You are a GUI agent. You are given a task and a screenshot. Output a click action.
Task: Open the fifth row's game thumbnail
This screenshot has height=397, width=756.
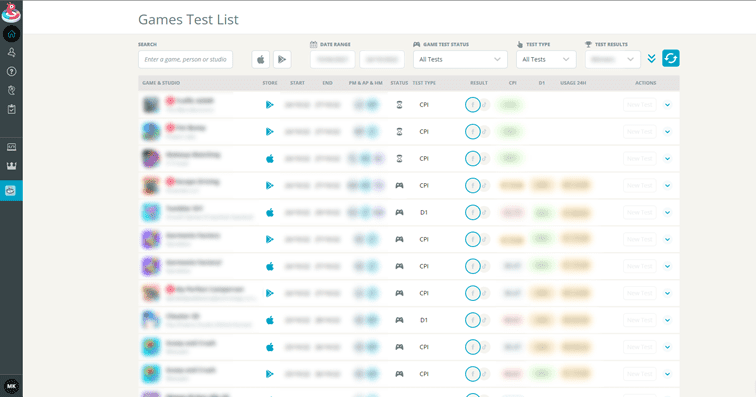[x=151, y=212]
